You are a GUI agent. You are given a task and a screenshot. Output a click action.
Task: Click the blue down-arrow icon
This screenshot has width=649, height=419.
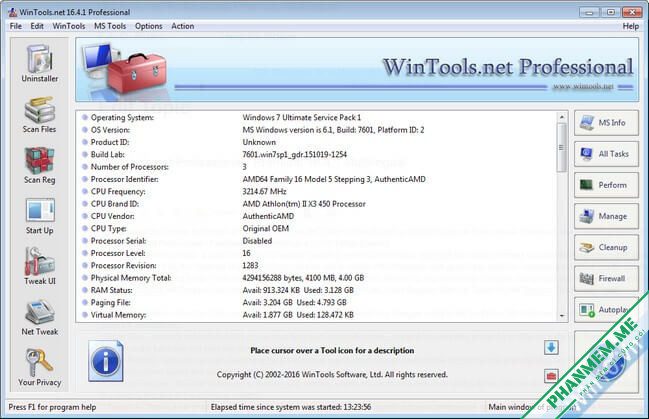point(551,348)
